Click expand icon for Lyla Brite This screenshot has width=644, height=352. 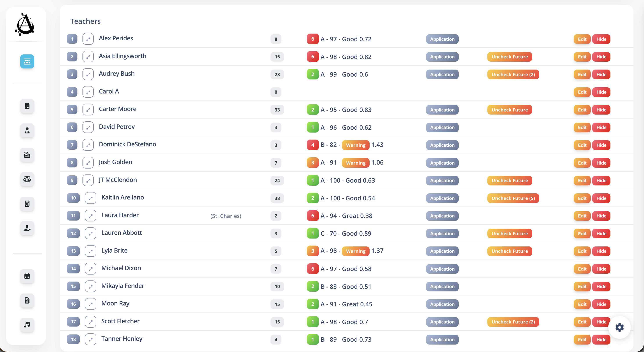pos(91,251)
